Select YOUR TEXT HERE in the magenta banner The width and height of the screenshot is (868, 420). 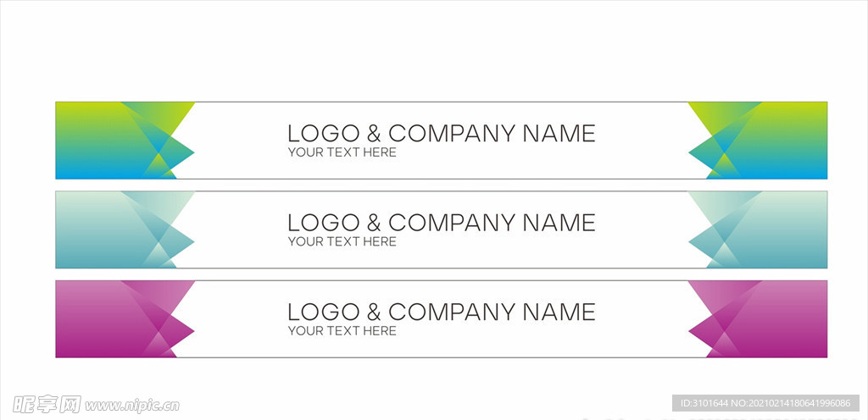(342, 330)
